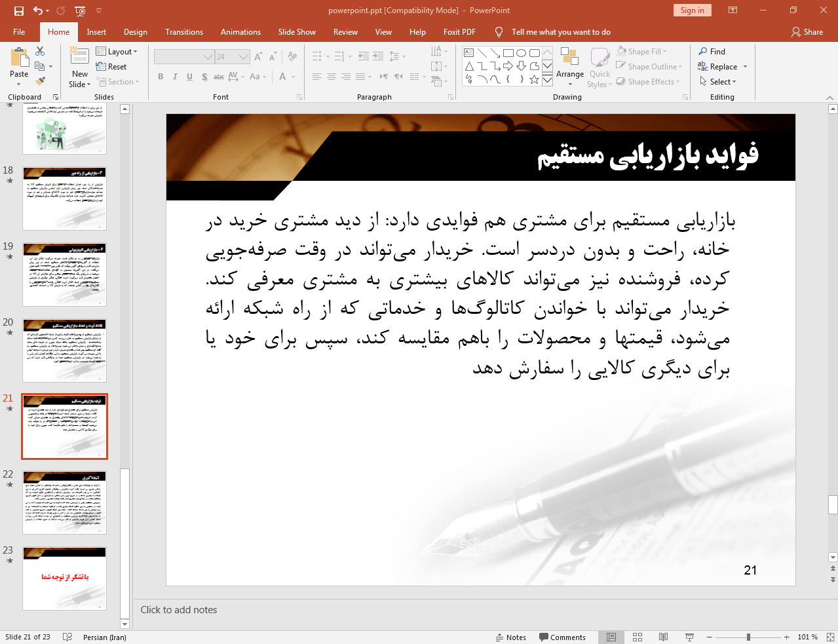This screenshot has height=644, width=838.
Task: Open the Select dropdown in Editing
Action: tap(718, 82)
